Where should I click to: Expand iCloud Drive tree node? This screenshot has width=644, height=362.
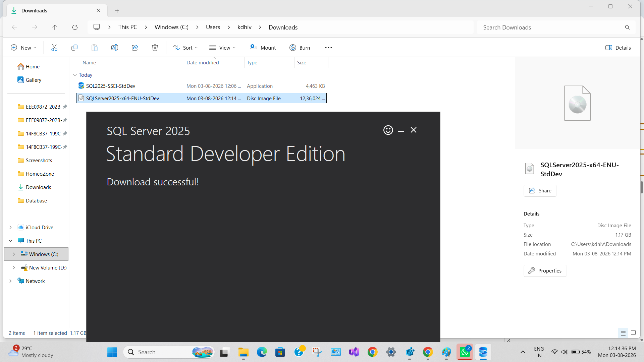tap(10, 228)
